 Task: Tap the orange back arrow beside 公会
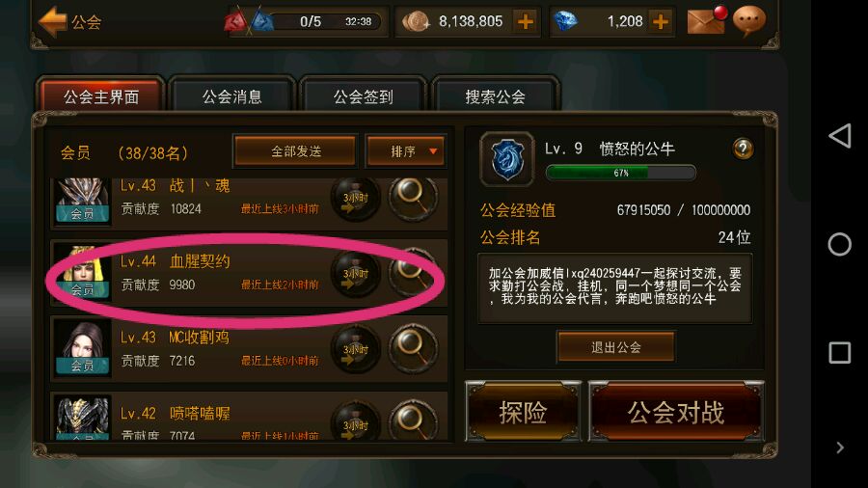tap(53, 21)
